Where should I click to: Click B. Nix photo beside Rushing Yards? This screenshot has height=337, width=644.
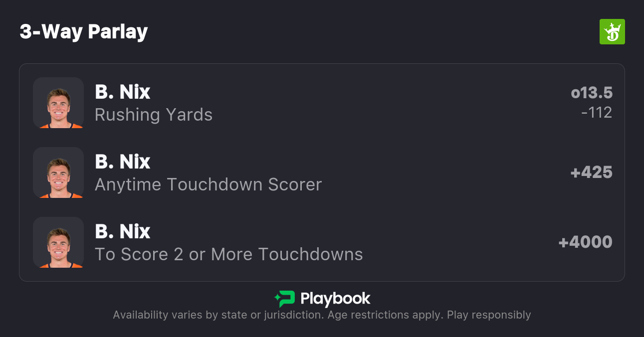point(58,103)
